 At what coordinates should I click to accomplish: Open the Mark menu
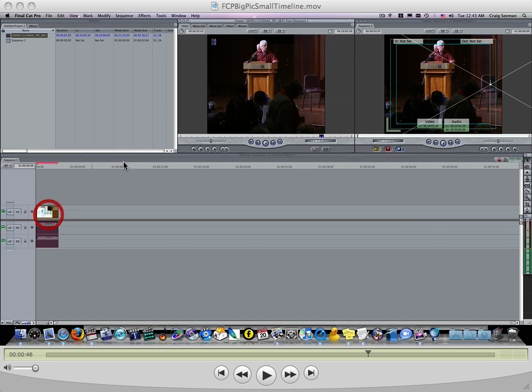[x=88, y=16]
